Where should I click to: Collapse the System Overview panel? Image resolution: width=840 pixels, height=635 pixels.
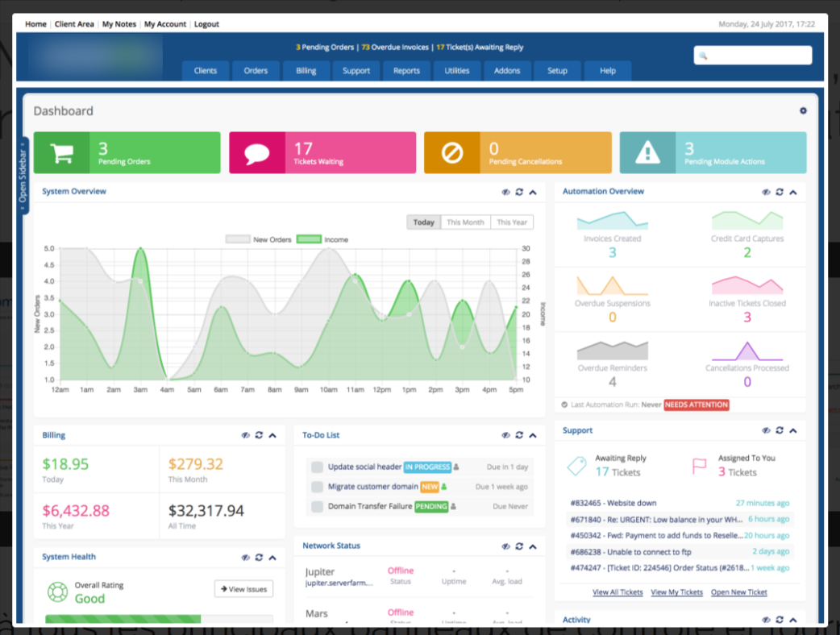point(533,193)
